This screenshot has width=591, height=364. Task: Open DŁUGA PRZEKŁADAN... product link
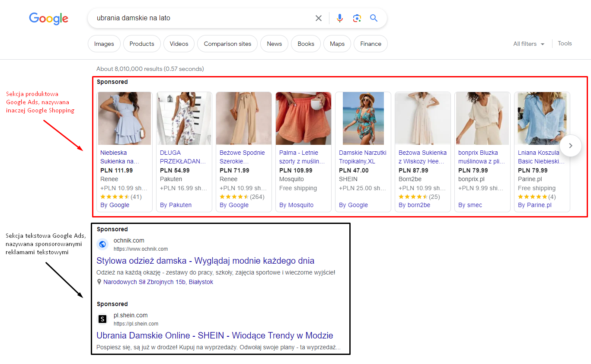183,157
